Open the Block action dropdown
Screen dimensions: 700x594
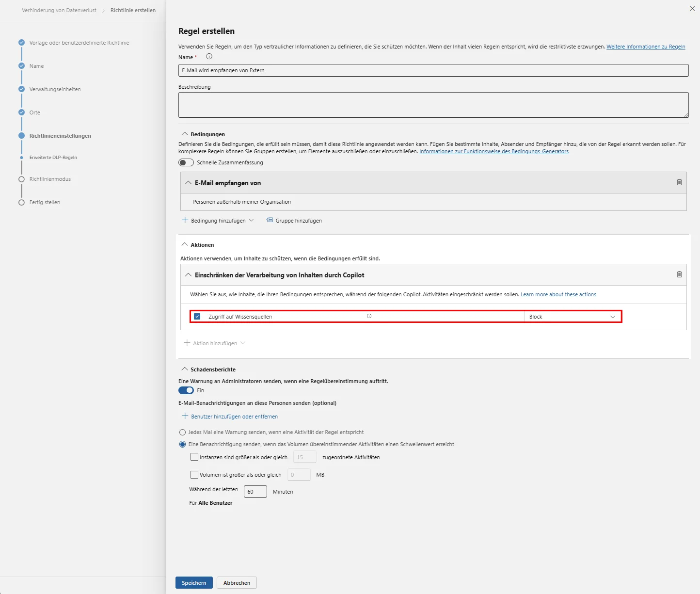[x=572, y=317]
